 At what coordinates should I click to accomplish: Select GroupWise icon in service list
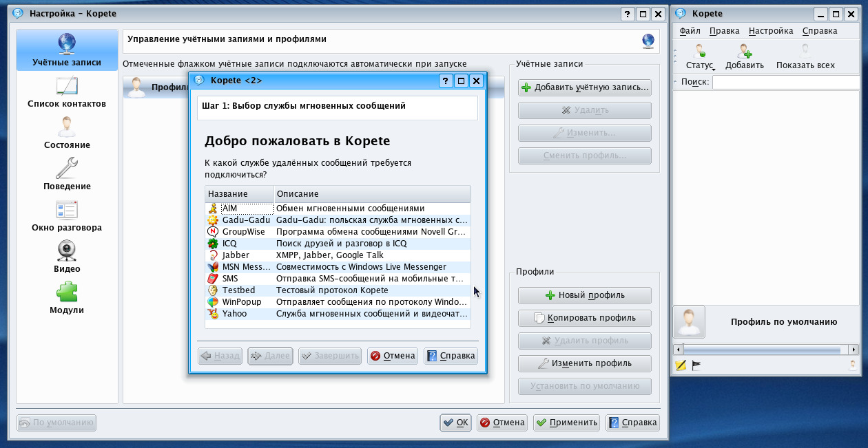pos(213,232)
